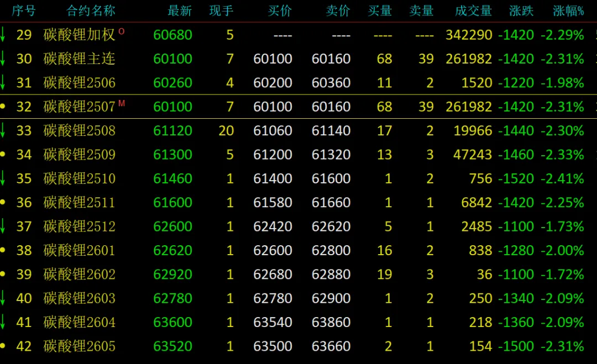
Task: Open contract 碳酸锂2510
Action: click(x=79, y=178)
